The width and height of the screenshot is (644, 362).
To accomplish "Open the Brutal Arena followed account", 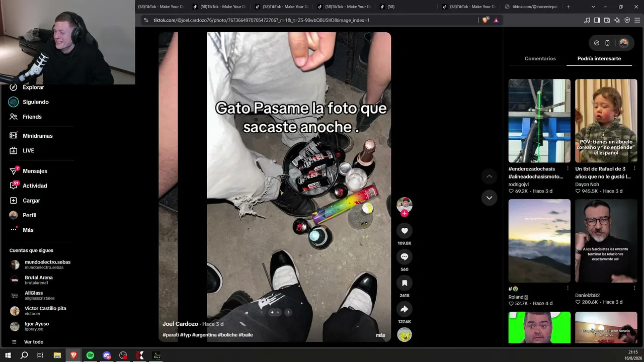I will (41, 280).
